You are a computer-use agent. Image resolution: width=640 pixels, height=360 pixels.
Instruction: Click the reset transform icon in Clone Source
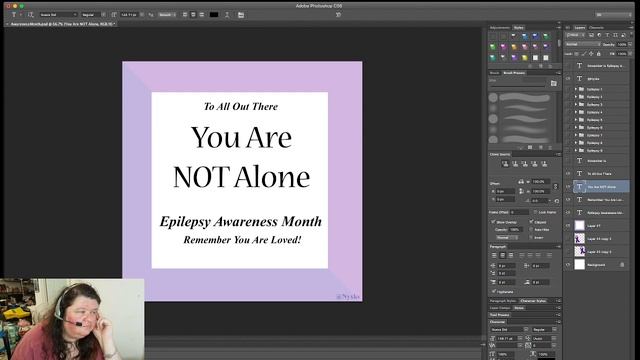tap(556, 201)
